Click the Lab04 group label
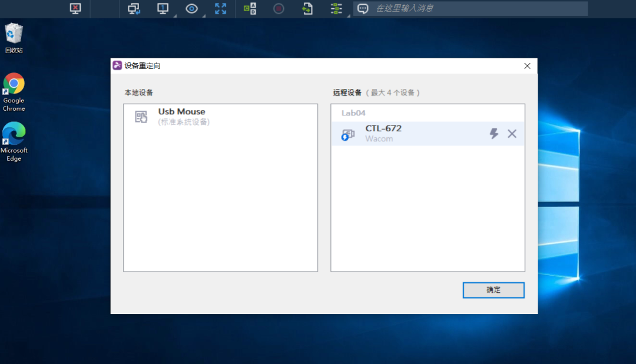 (353, 113)
